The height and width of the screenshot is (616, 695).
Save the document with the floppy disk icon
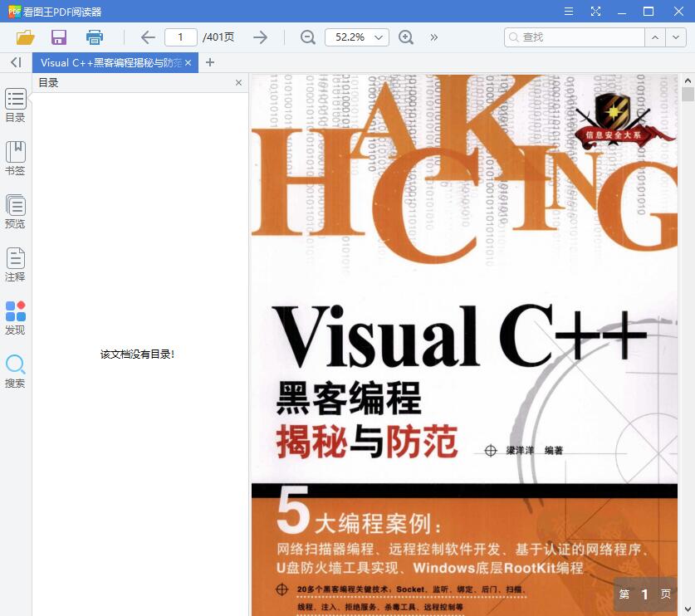click(58, 37)
